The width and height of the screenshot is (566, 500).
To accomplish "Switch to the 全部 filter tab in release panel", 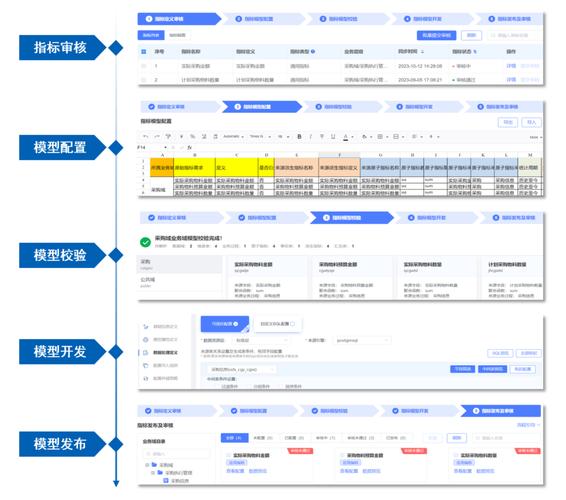I will (x=234, y=438).
